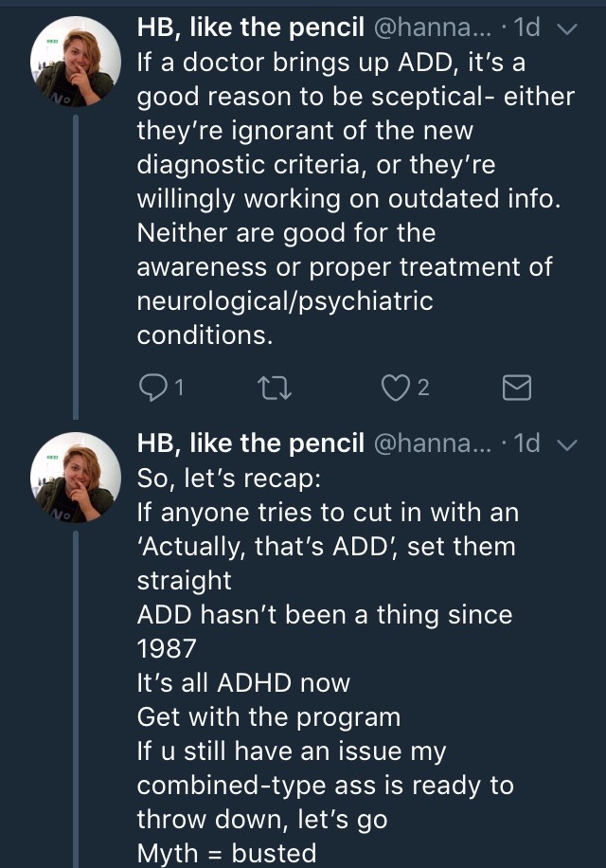Open 'HB, like the pencil' name on first tweet
The height and width of the screenshot is (868, 606).
click(x=251, y=28)
